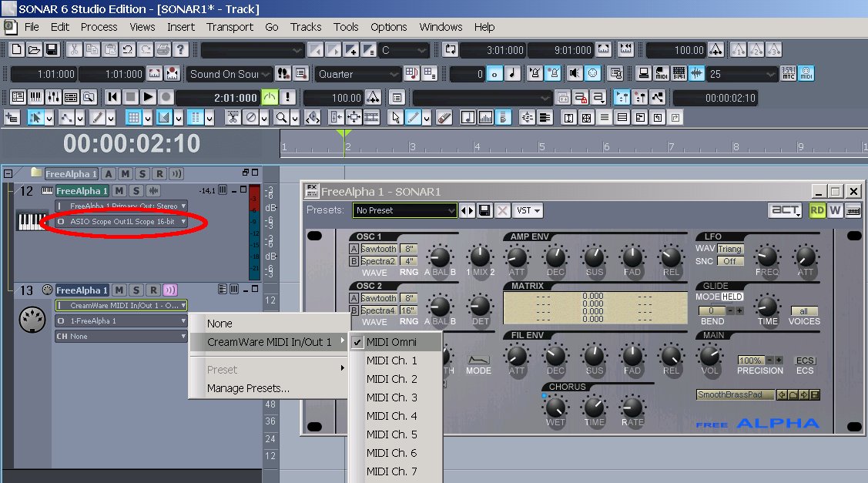Stop playback in the transport
The height and width of the screenshot is (483, 868).
pos(131,98)
